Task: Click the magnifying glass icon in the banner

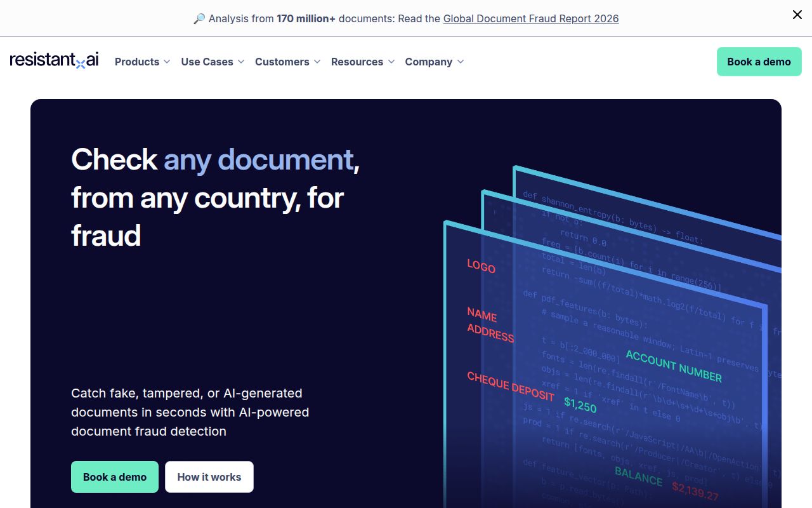Action: point(199,19)
